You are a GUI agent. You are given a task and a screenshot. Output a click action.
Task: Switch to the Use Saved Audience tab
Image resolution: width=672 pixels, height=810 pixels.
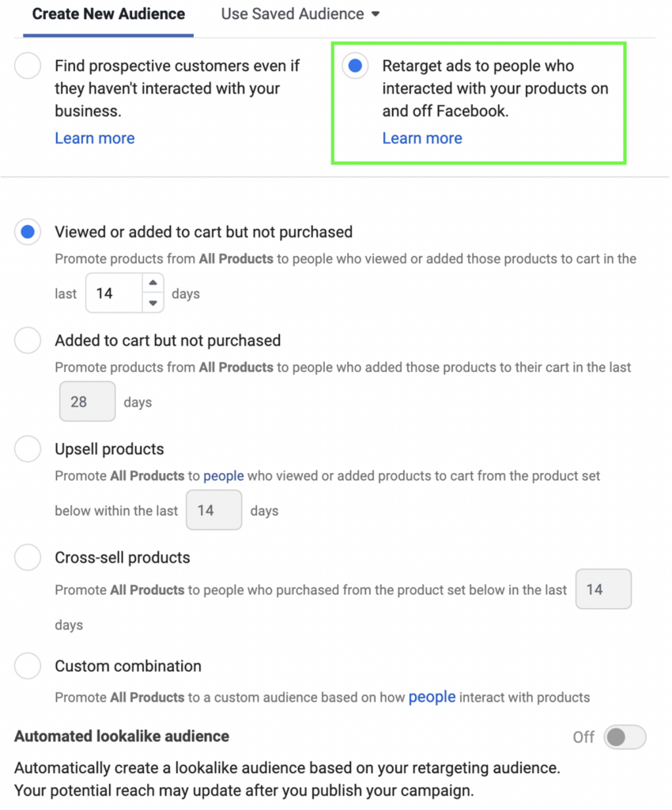(x=293, y=13)
